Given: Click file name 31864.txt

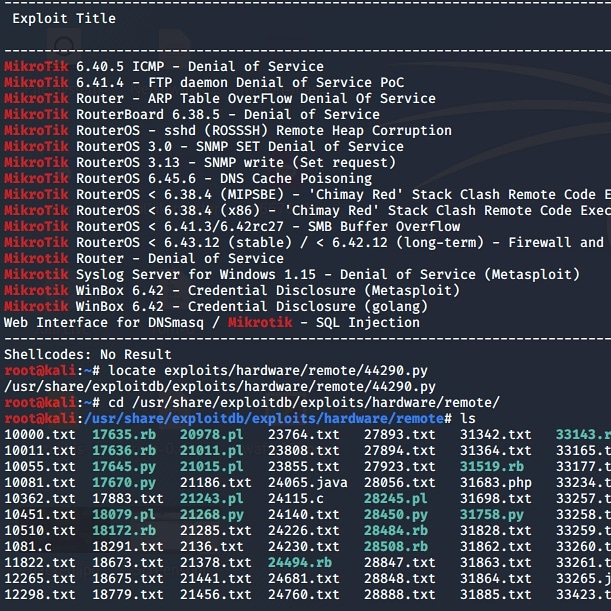Looking at the screenshot, I should (x=495, y=578).
